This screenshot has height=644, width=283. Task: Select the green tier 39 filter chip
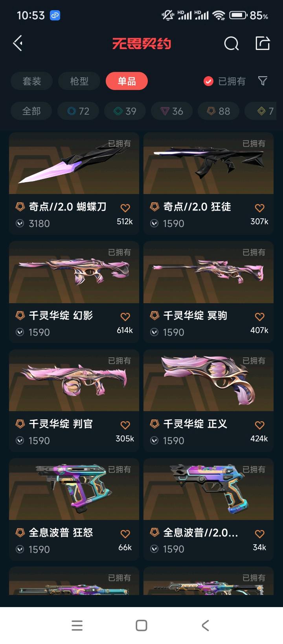pos(125,111)
